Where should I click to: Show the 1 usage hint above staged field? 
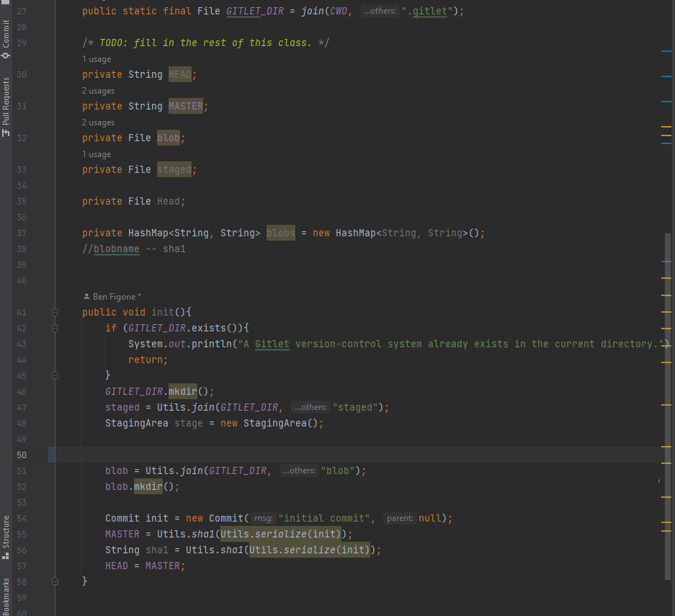pos(97,154)
